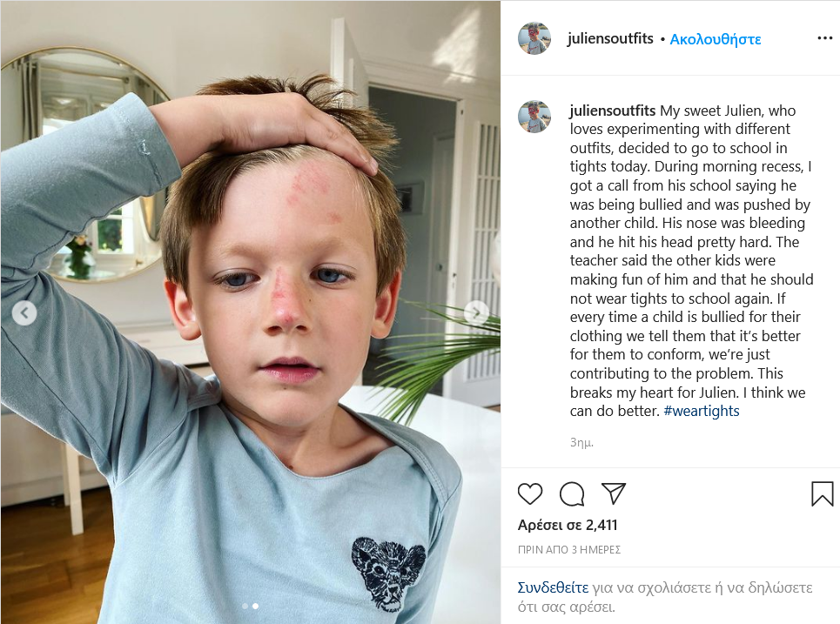This screenshot has width=840, height=624.
Task: Go to next photo arrow
Action: pos(476,312)
